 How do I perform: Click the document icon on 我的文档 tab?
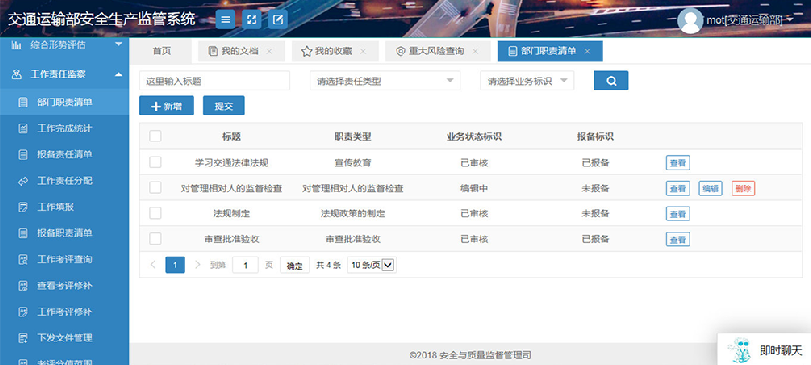coord(213,51)
